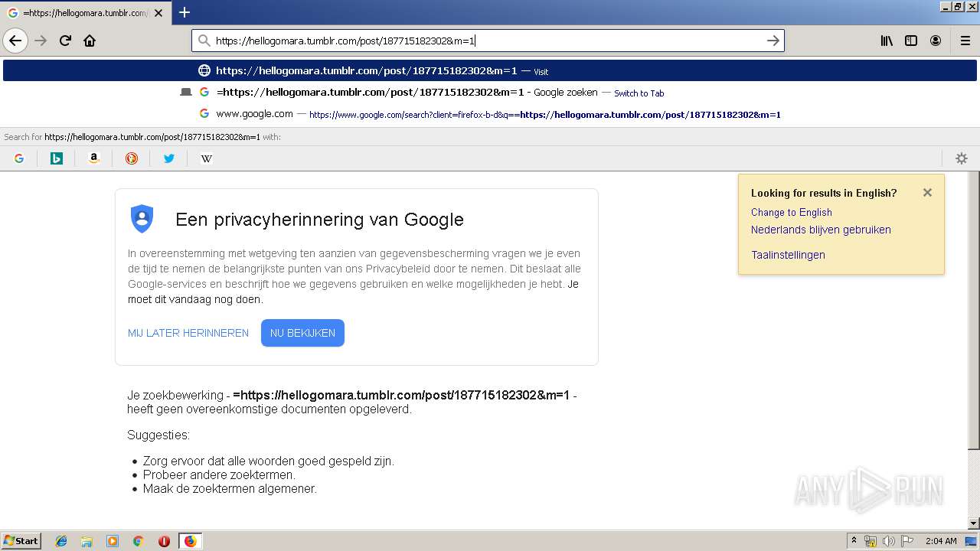Open search settings gear icon

click(962, 158)
